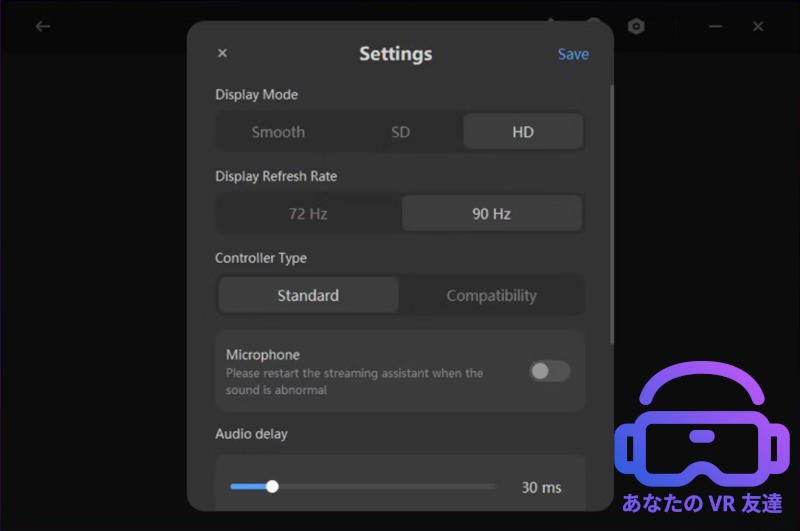Screen dimensions: 800x531
Task: Close the main application window
Action: pos(758,26)
